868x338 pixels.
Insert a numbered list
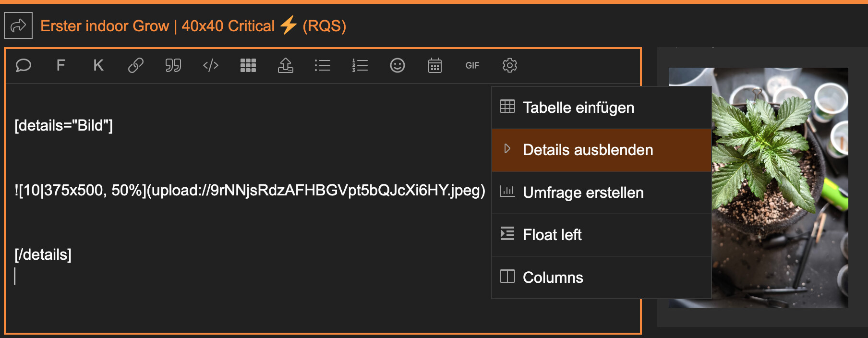(x=360, y=65)
